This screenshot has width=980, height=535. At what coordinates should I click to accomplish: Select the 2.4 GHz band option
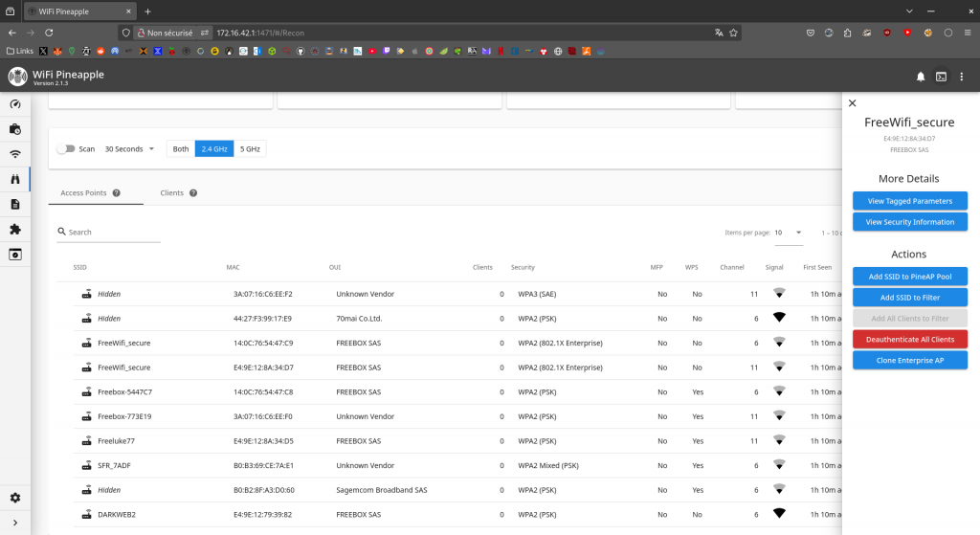[214, 148]
